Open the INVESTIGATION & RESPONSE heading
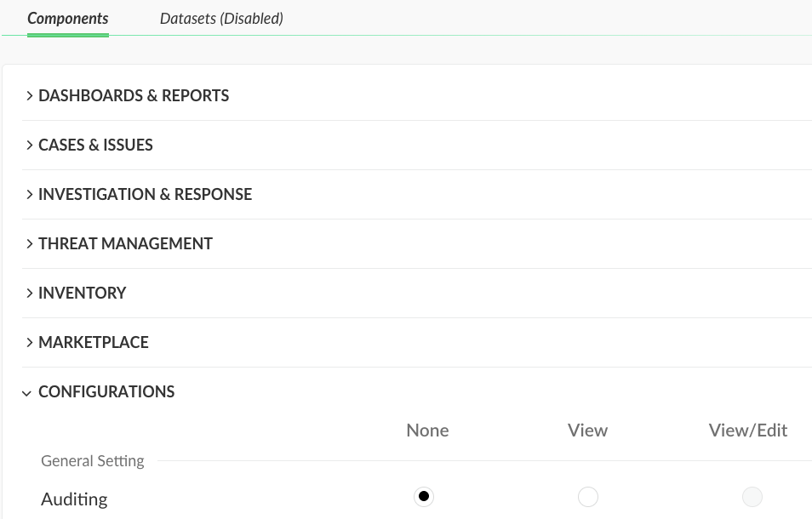 pos(145,195)
